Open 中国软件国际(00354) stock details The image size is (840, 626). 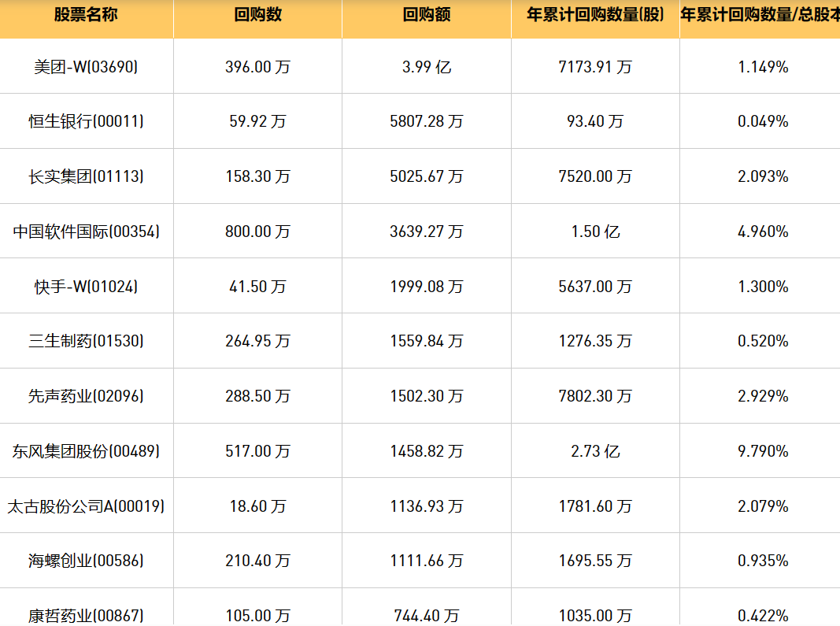pos(86,232)
